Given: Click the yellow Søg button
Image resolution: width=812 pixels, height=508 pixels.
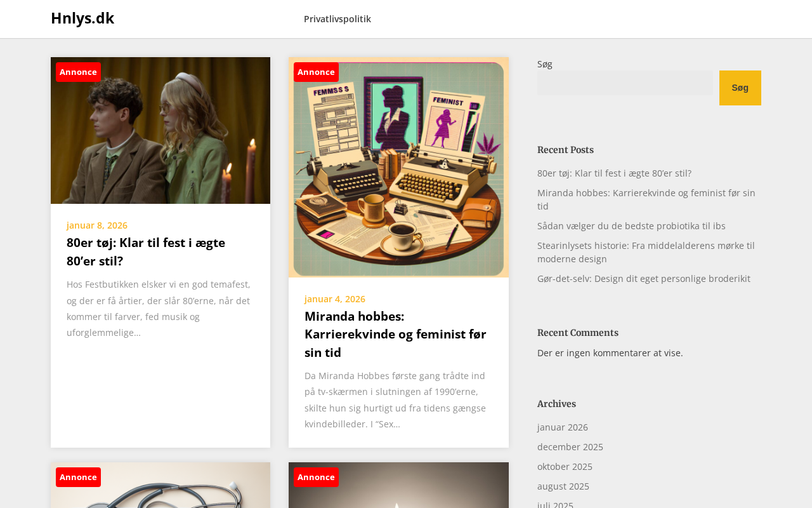Looking at the screenshot, I should 740,88.
